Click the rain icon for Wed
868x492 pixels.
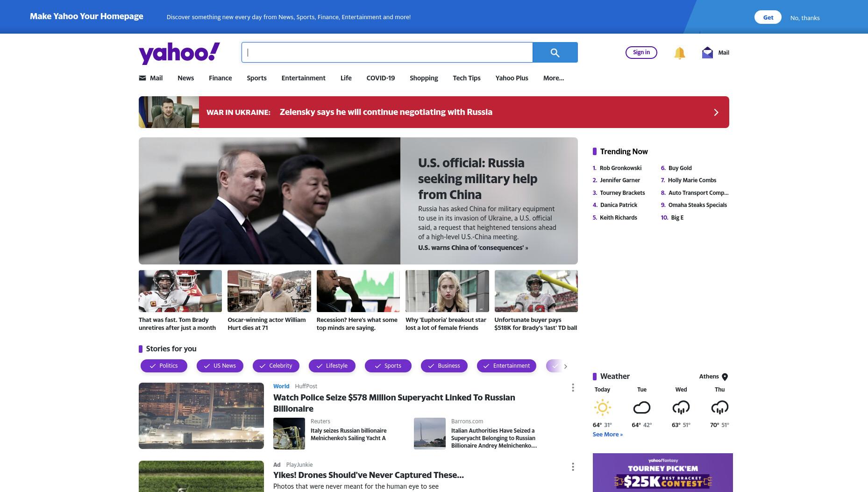(x=681, y=407)
